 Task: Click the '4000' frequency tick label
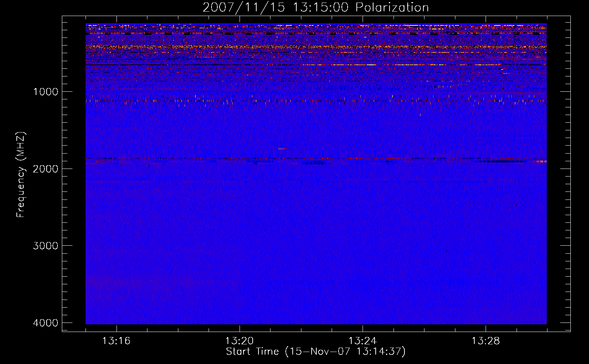[46, 323]
